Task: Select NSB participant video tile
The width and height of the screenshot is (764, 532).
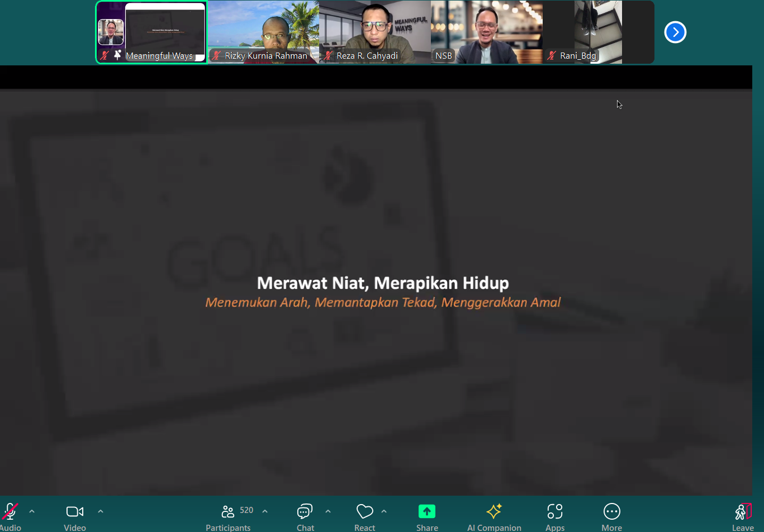Action: click(x=487, y=32)
